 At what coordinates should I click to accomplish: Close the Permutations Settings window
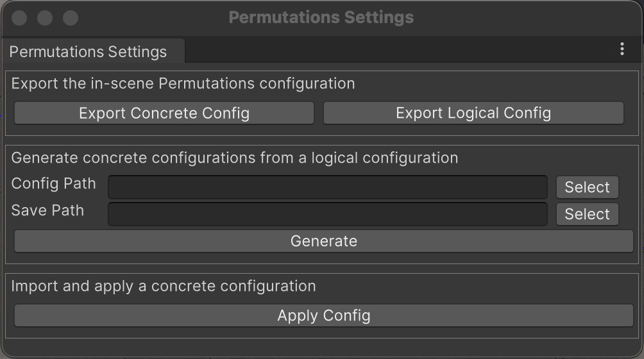click(19, 18)
